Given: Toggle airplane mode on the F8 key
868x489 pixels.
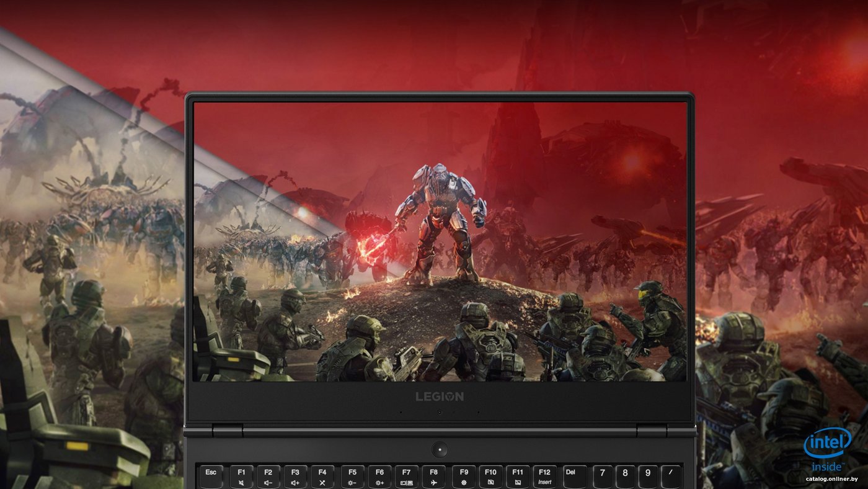Looking at the screenshot, I should coord(433,477).
